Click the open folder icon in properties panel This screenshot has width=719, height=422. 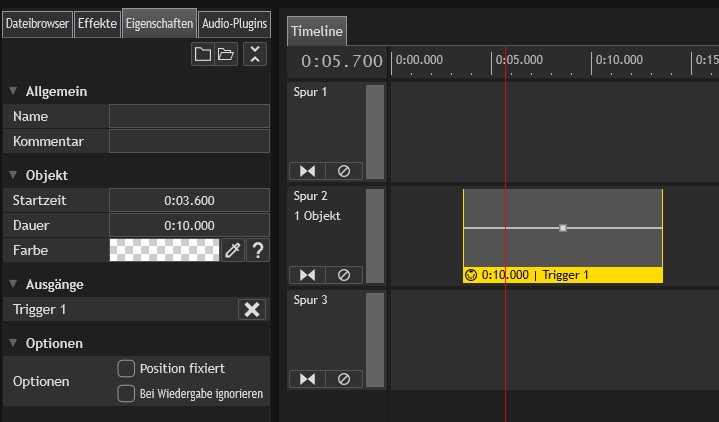pyautogui.click(x=226, y=55)
